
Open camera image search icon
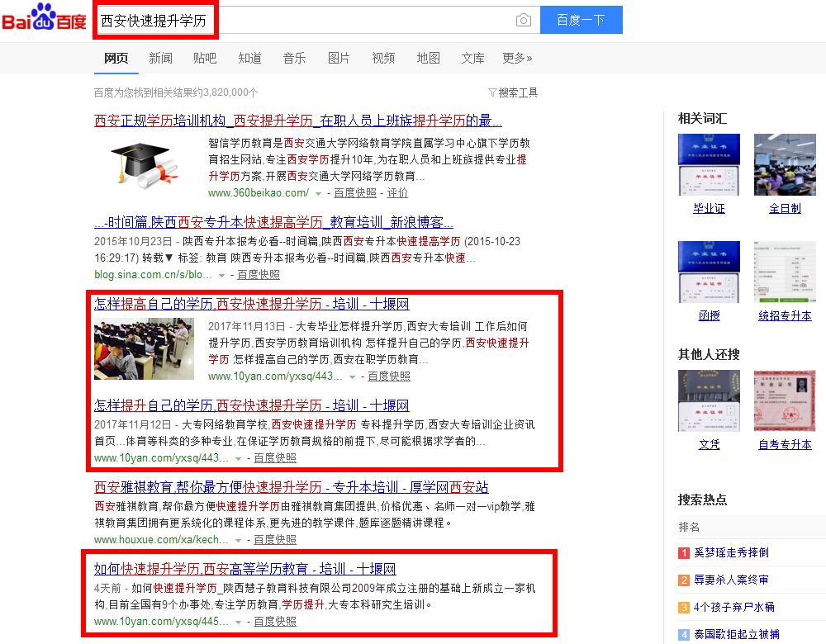coord(523,20)
